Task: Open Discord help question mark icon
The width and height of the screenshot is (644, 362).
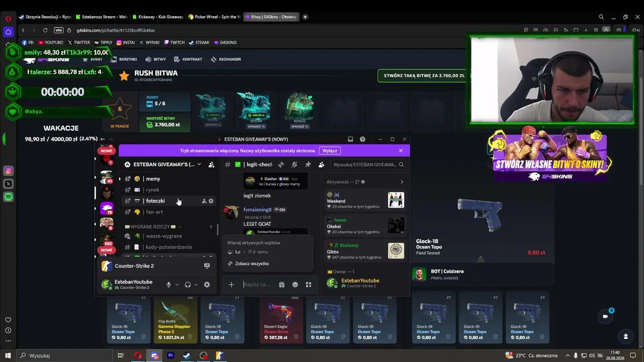Action: coord(362,139)
